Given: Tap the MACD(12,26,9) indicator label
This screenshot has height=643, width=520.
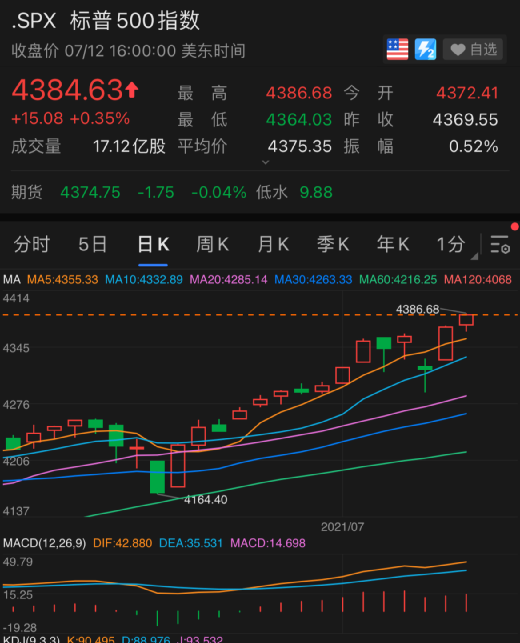Looking at the screenshot, I should 45,543.
